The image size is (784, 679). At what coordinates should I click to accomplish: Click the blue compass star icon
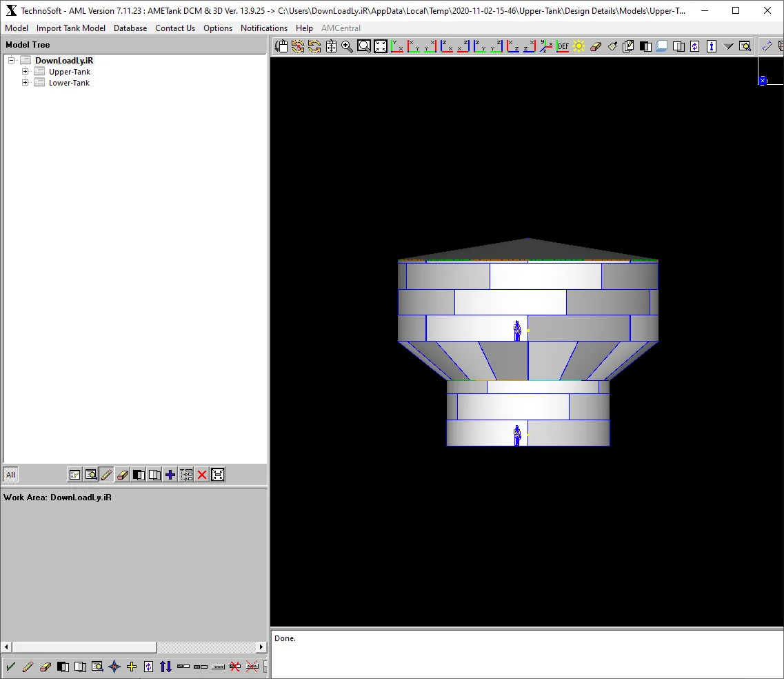114,667
